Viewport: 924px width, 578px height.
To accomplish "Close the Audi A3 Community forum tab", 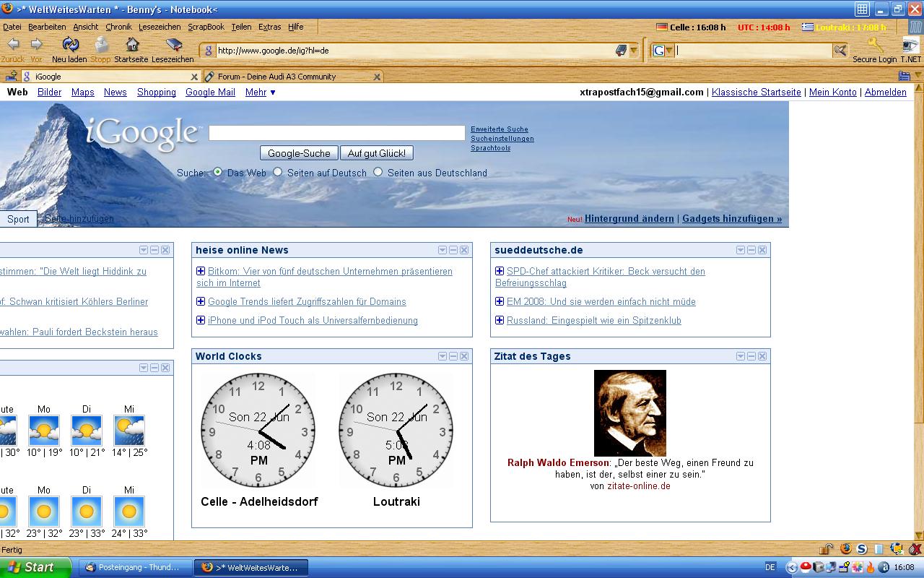I will click(375, 77).
